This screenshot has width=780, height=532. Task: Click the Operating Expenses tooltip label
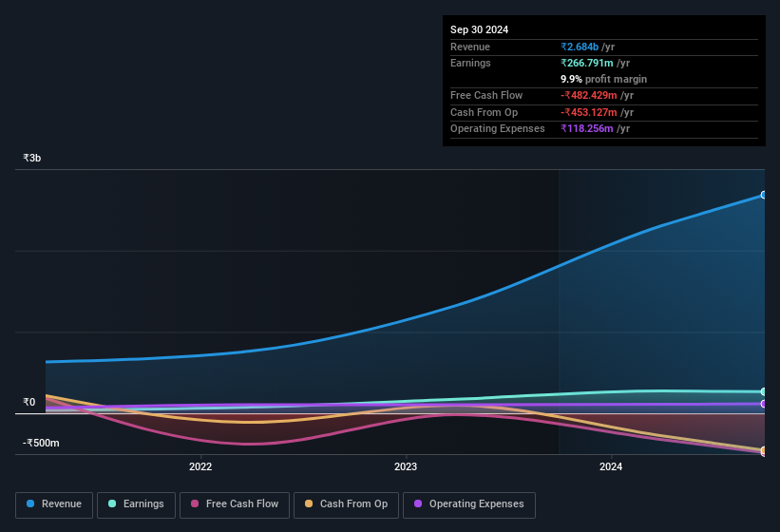[498, 128]
